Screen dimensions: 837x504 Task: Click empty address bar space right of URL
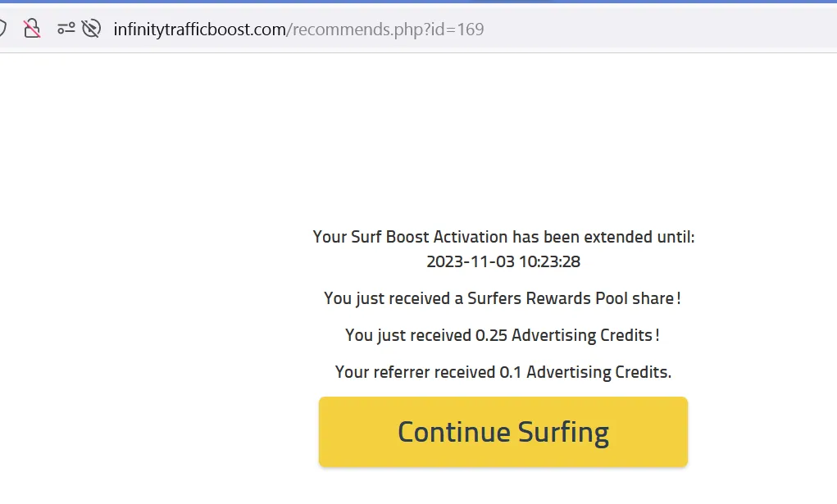pos(656,30)
